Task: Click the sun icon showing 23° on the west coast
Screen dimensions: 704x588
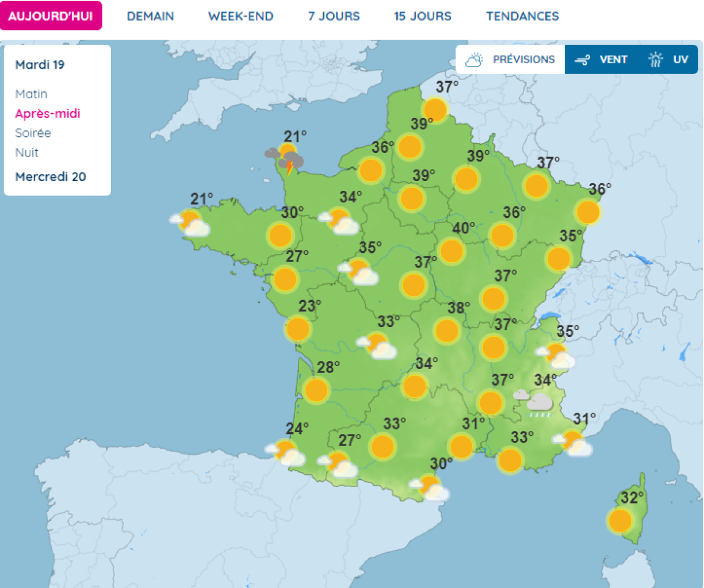Action: pos(297,329)
